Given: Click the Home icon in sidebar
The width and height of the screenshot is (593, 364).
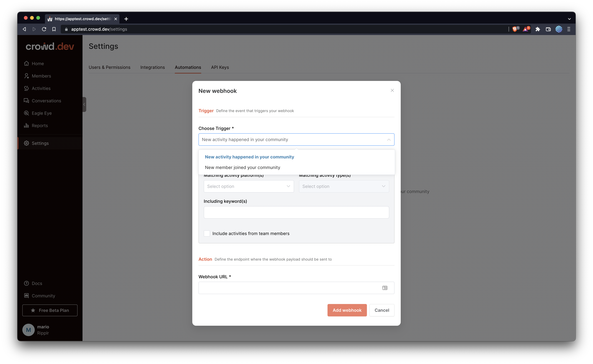Looking at the screenshot, I should coord(27,63).
